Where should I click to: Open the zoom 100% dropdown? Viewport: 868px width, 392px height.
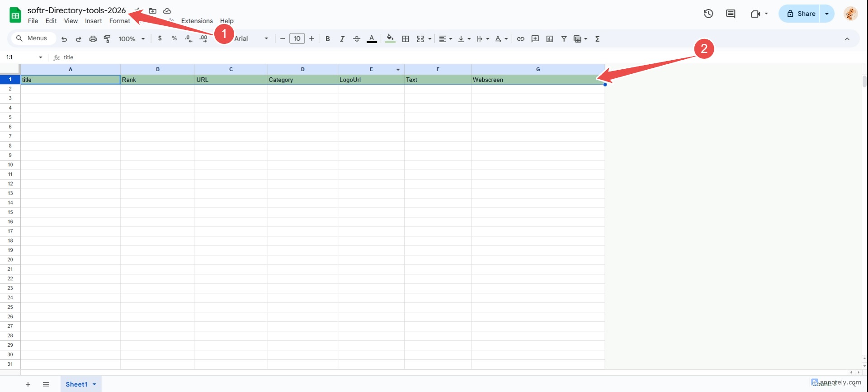(x=132, y=39)
